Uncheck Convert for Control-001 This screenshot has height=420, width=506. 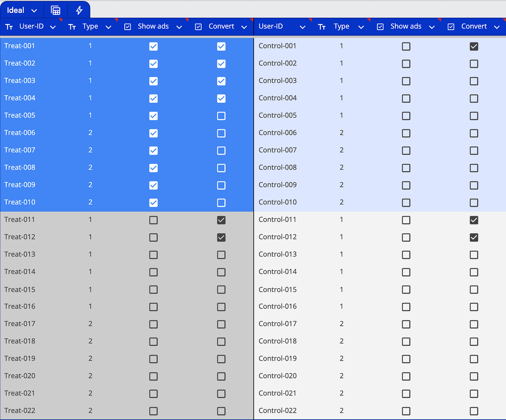(474, 46)
